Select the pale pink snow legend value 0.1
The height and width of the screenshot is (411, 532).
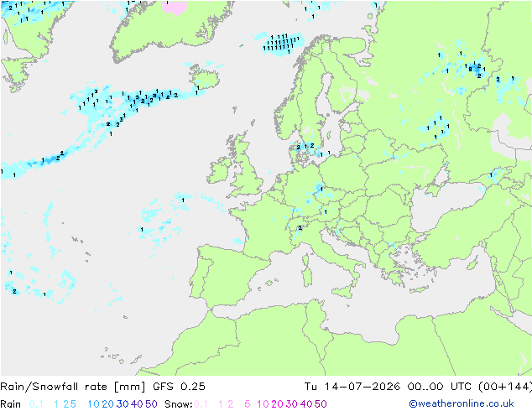[201, 404]
